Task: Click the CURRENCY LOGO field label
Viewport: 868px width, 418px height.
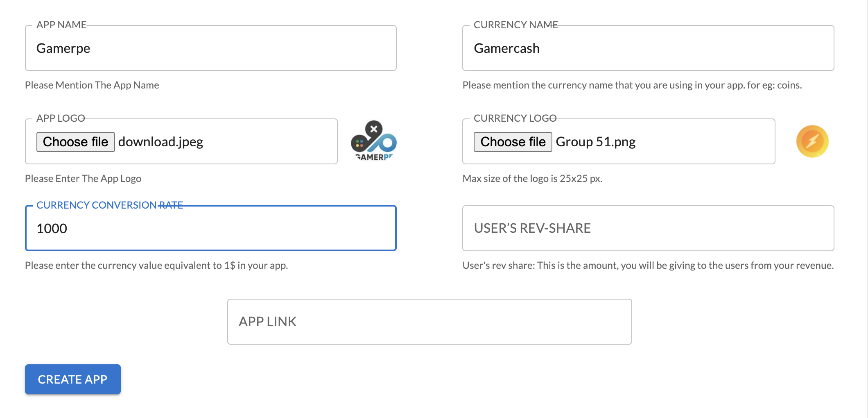Action: pos(515,118)
